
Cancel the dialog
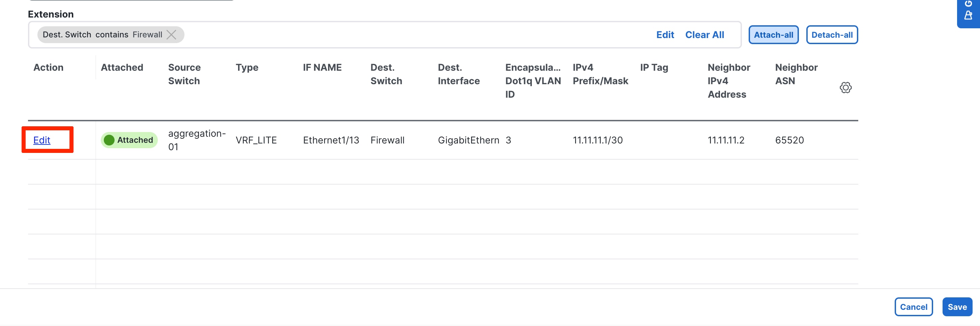pyautogui.click(x=913, y=307)
